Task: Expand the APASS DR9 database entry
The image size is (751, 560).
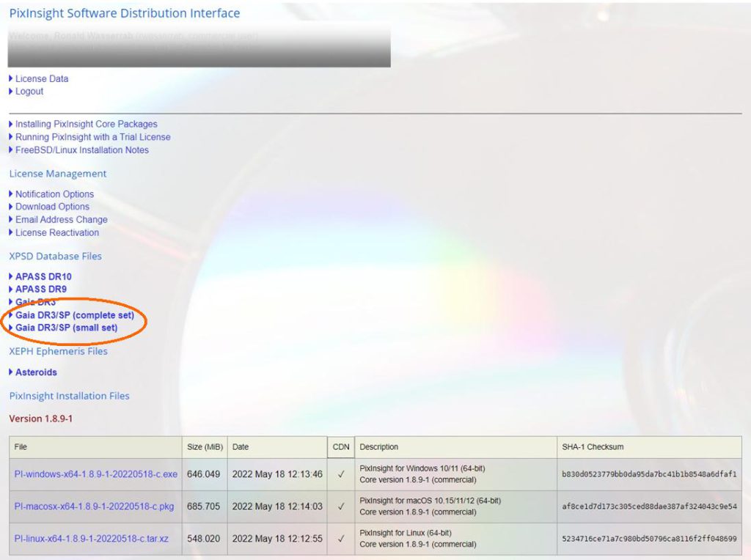Action: tap(38, 289)
